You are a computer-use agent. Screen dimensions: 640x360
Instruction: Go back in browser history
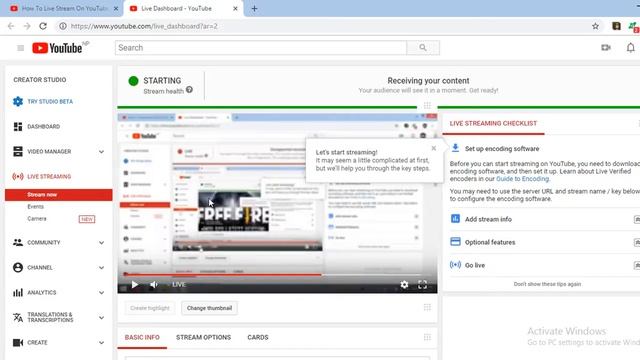point(11,26)
